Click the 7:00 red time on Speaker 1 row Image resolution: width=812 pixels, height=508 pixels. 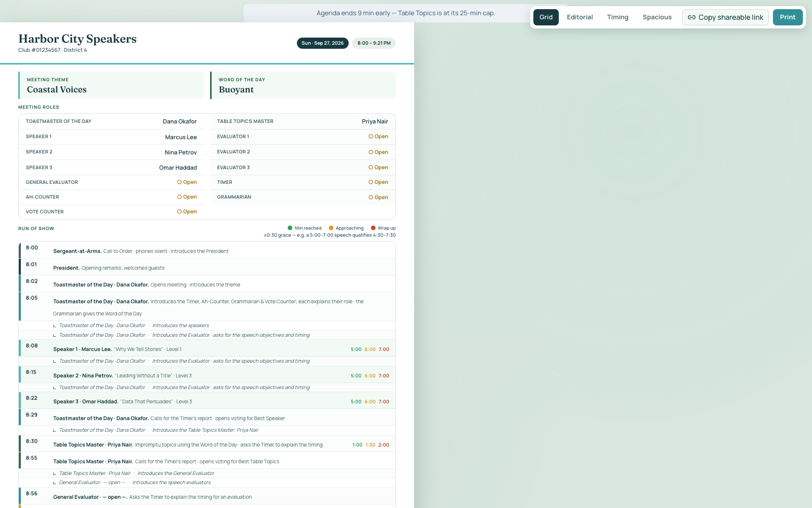tap(384, 350)
